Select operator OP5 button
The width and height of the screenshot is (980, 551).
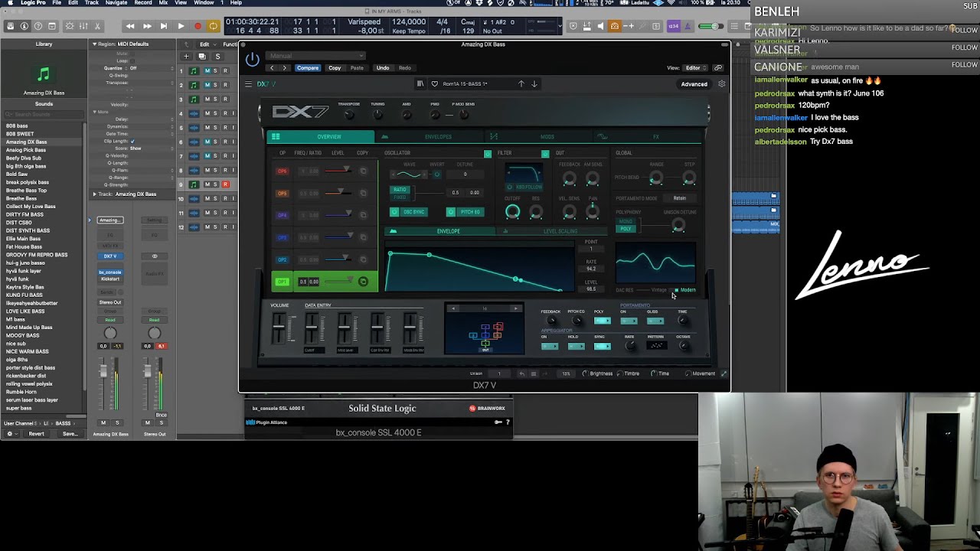(283, 194)
